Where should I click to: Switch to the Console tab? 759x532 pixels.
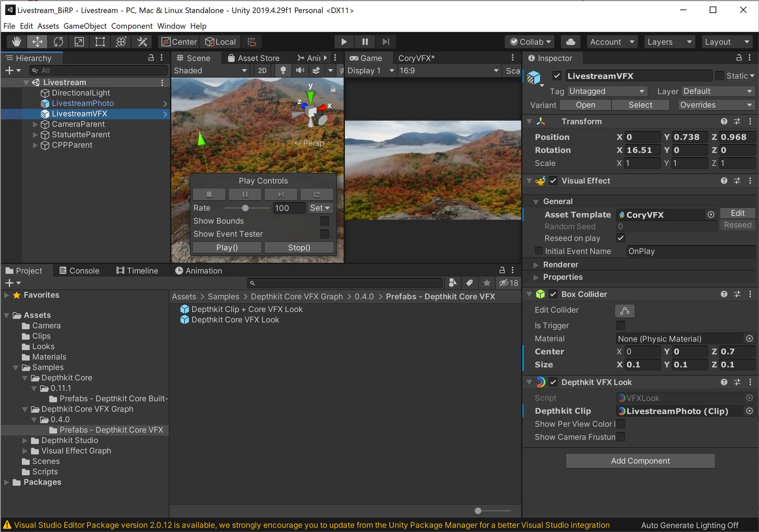pos(79,271)
